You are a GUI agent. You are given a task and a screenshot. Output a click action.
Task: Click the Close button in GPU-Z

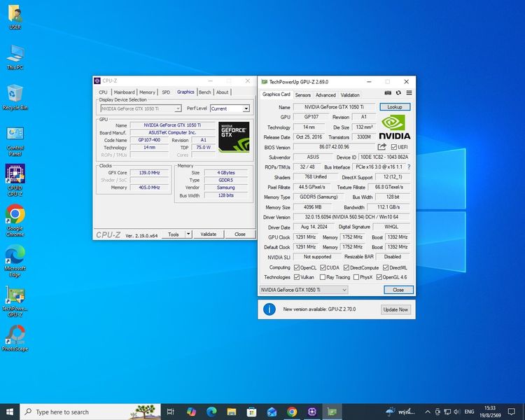click(398, 290)
